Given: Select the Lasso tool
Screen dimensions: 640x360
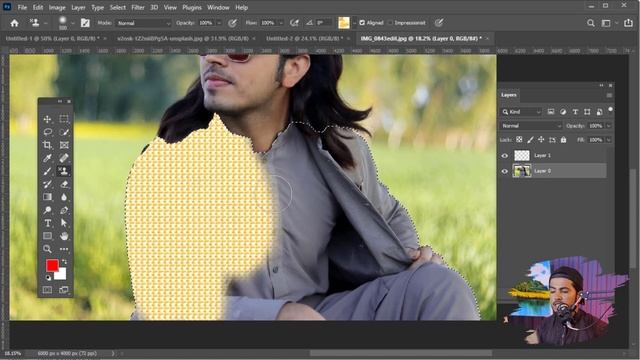Looking at the screenshot, I should tap(47, 132).
